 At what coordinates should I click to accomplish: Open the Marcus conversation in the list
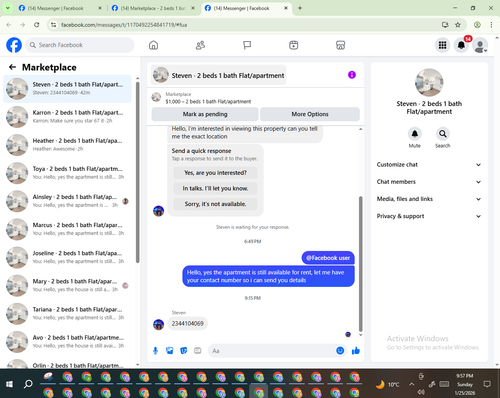[67, 229]
